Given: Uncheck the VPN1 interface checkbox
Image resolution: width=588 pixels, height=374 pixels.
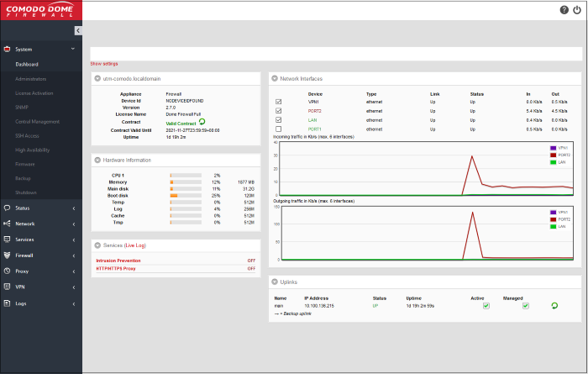Looking at the screenshot, I should [x=278, y=102].
